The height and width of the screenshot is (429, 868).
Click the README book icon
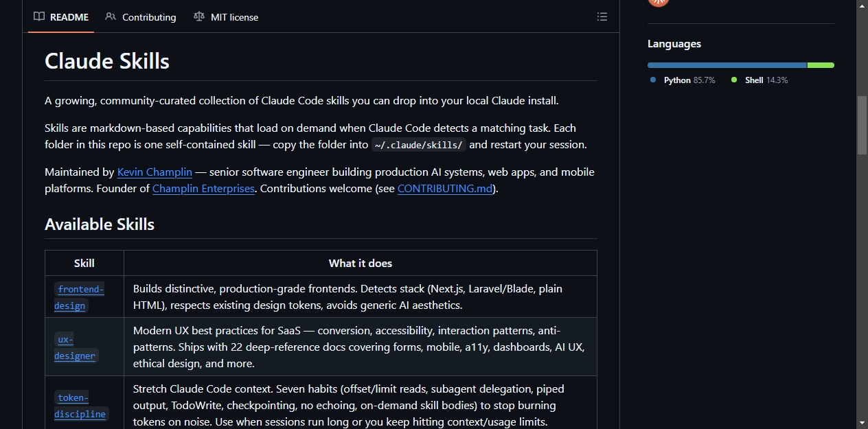(39, 16)
